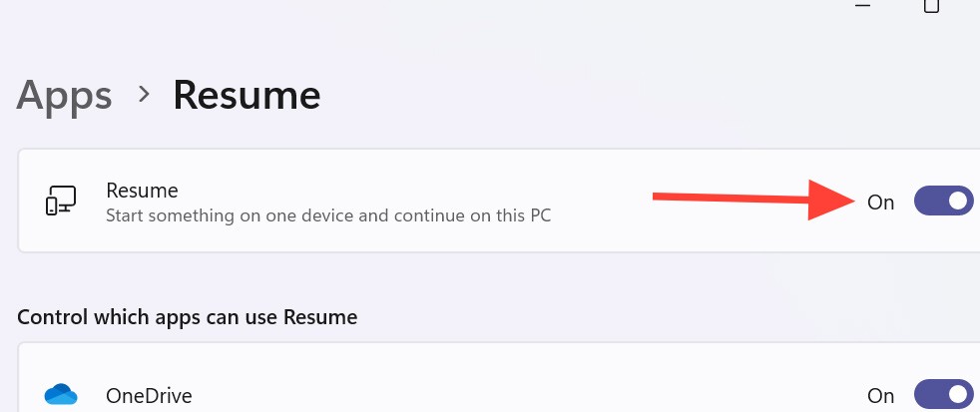Image resolution: width=980 pixels, height=412 pixels.
Task: Turn off the main Resume toggle
Action: [943, 202]
